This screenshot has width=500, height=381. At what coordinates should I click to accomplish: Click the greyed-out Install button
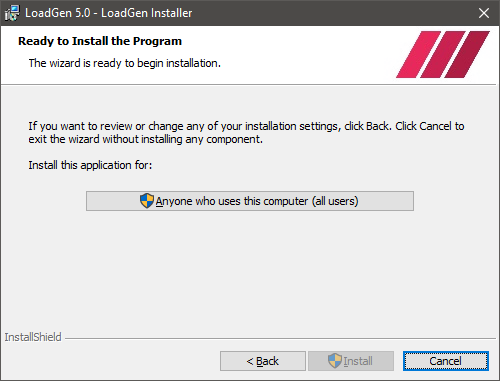[351, 361]
